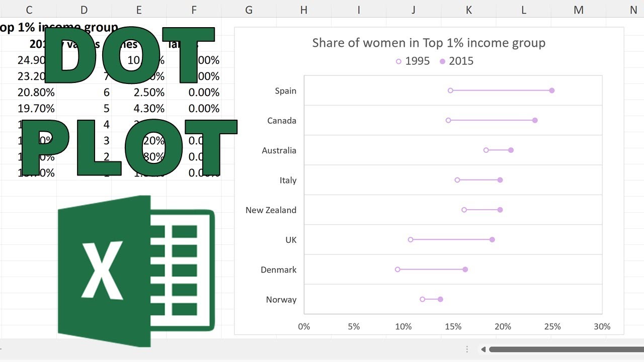Image resolution: width=644 pixels, height=362 pixels.
Task: Click the Norway 2015 filled marker
Action: [440, 299]
